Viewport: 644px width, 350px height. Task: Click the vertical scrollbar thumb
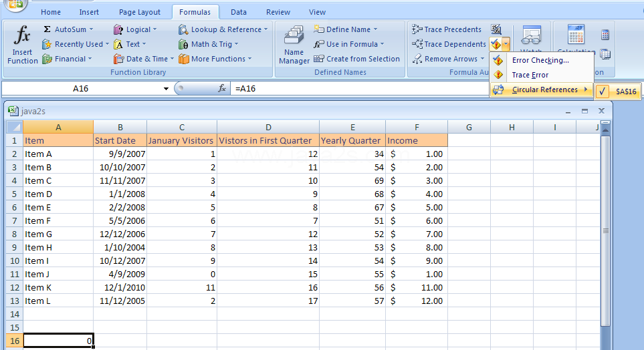click(605, 230)
